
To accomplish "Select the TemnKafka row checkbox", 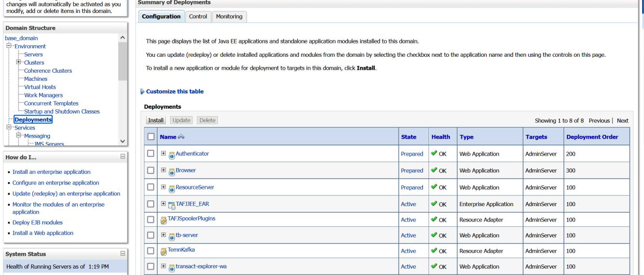I will [x=151, y=251].
